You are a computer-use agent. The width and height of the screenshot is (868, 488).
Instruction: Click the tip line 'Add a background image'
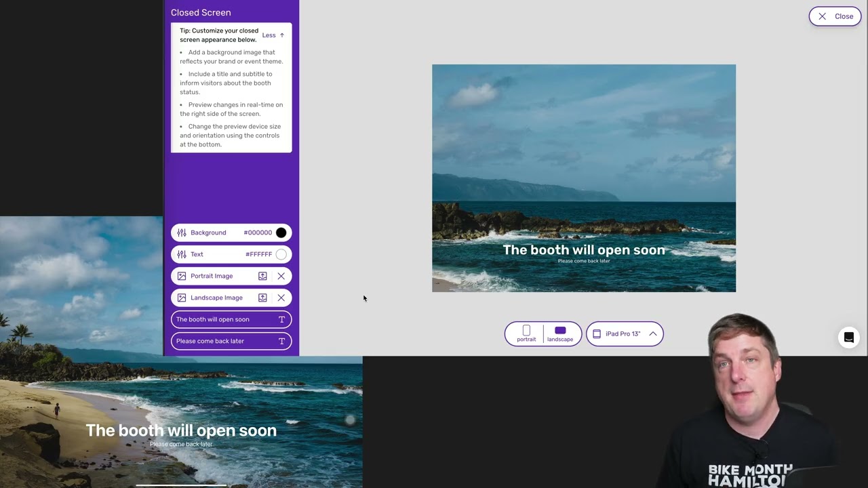tap(231, 57)
